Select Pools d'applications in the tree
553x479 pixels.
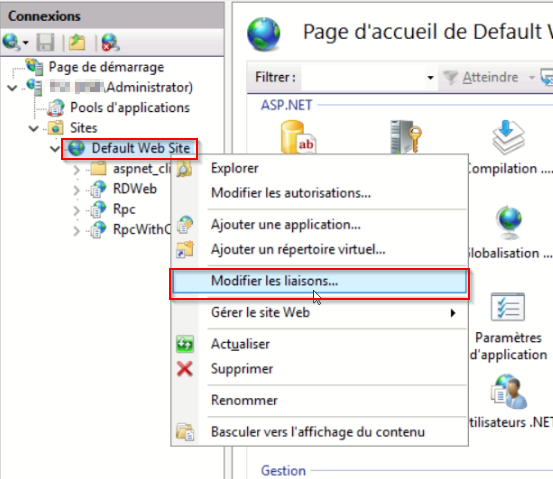(130, 108)
